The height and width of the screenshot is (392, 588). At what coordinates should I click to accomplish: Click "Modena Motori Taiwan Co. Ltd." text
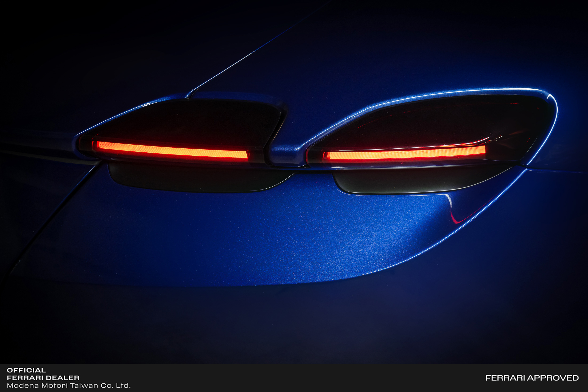coord(68,385)
